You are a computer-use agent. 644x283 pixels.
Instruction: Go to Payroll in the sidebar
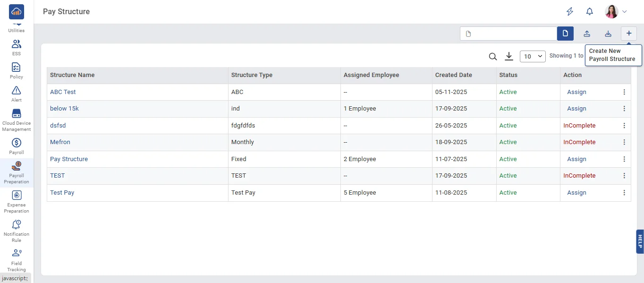(17, 146)
